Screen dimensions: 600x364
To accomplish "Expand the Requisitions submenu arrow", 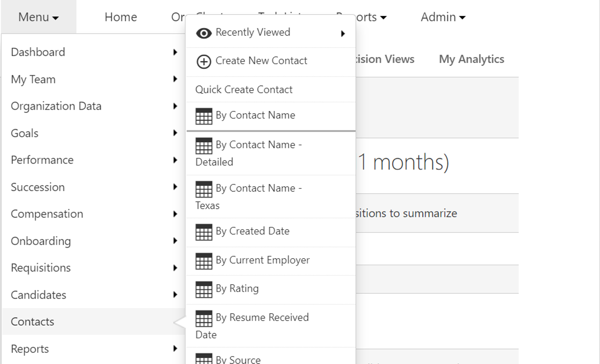I will coord(175,268).
